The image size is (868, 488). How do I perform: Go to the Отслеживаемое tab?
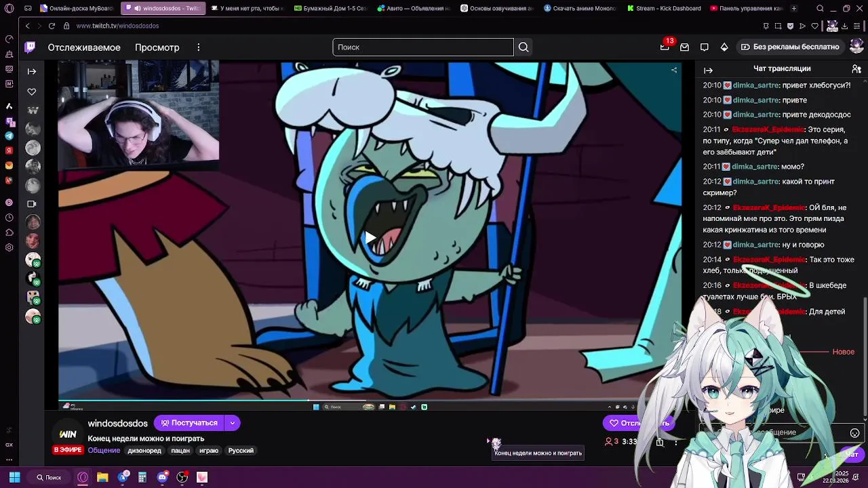tap(84, 47)
